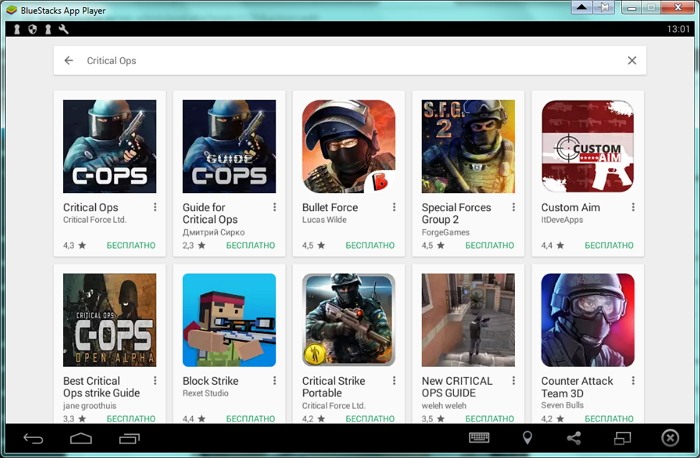The width and height of the screenshot is (700, 458).
Task: Open overflow menu for Bullet Force card
Action: click(x=394, y=207)
